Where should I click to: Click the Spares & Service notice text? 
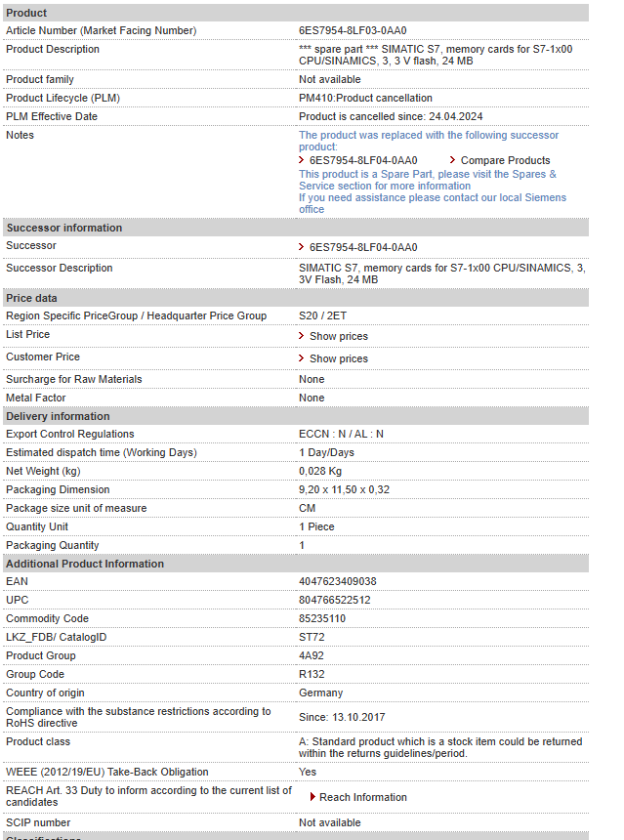[x=427, y=180]
